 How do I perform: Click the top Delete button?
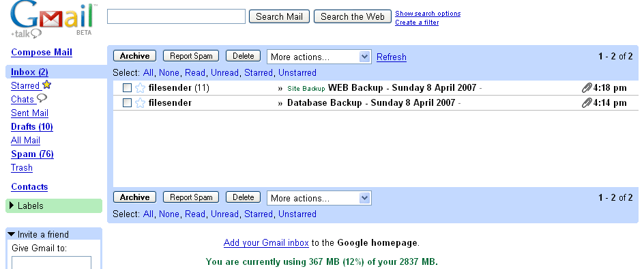pyautogui.click(x=243, y=56)
